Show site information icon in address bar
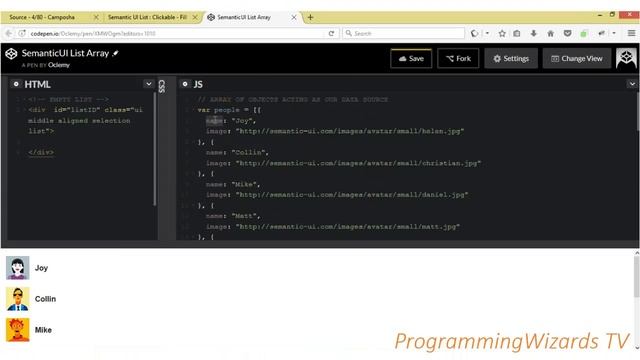The width and height of the screenshot is (640, 360). (22, 33)
